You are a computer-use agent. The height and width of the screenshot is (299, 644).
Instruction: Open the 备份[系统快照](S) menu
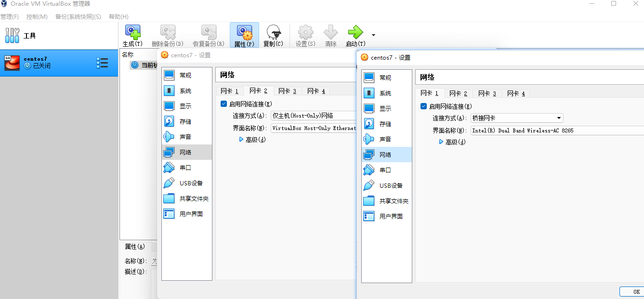[x=78, y=17]
